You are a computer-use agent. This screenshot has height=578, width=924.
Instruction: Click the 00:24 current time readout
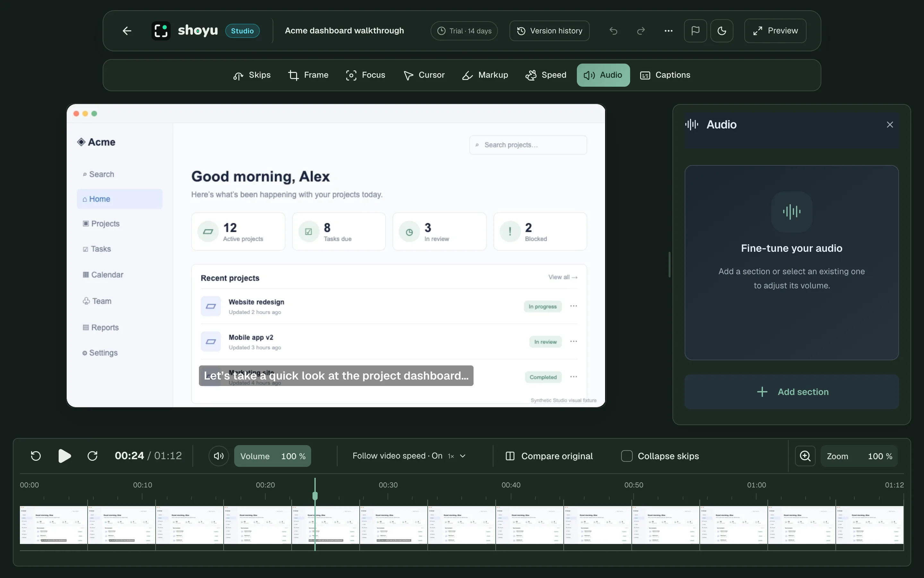[129, 456]
